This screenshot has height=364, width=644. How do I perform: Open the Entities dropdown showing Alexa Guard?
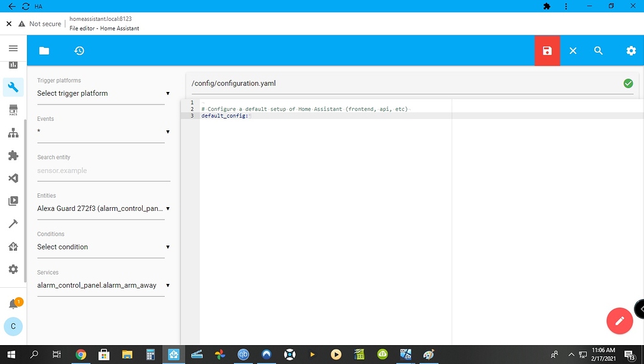point(103,208)
